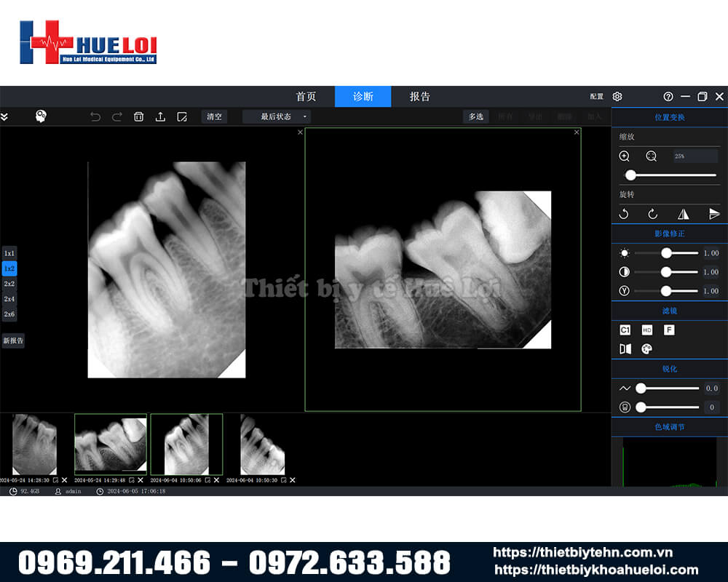This screenshot has height=582, width=728.
Task: Open the color palette filter
Action: point(646,349)
